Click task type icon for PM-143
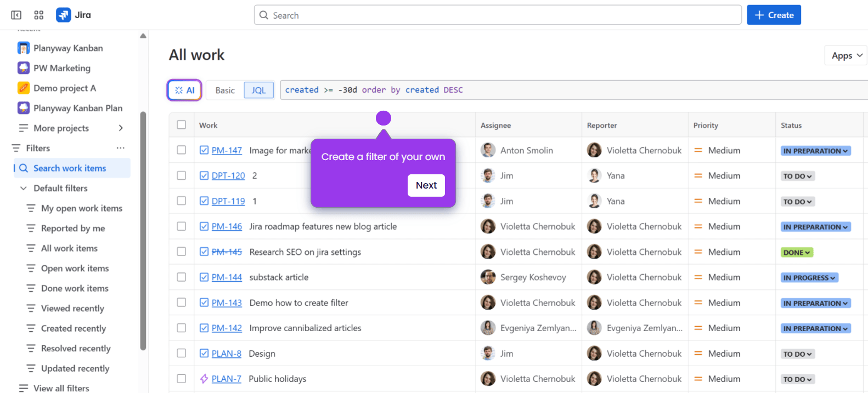 (204, 303)
